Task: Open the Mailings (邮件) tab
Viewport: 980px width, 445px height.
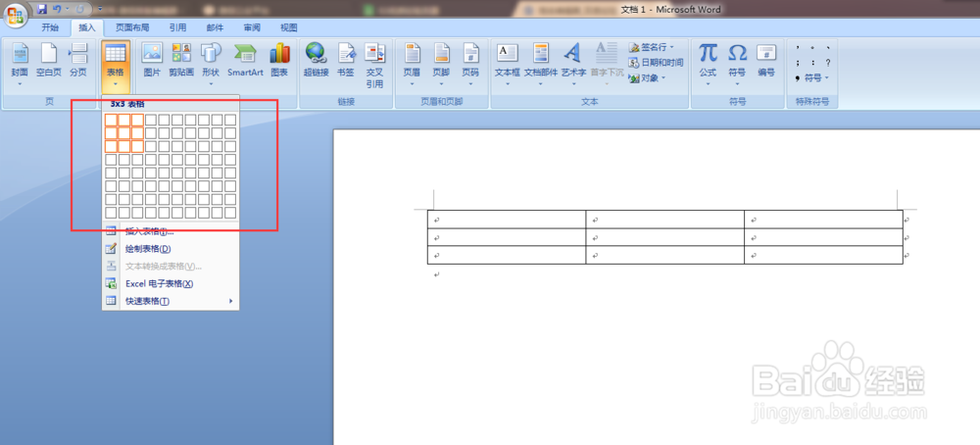Action: pos(215,27)
